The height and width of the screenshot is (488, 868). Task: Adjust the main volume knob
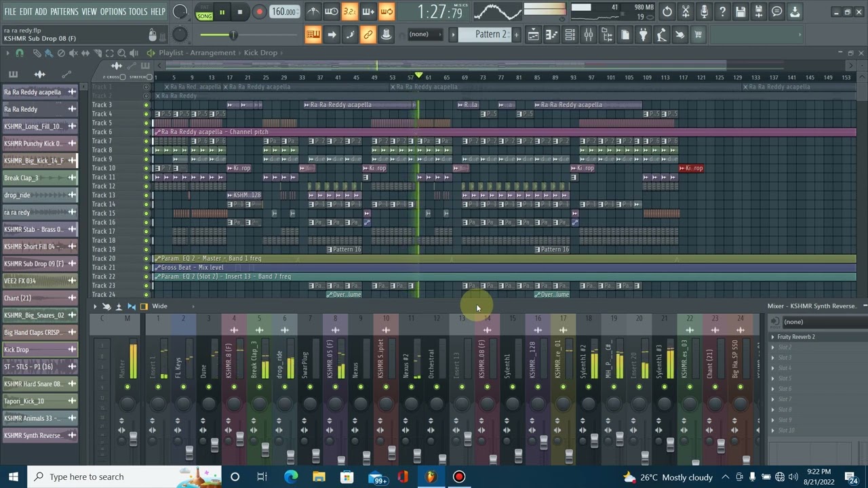click(180, 12)
